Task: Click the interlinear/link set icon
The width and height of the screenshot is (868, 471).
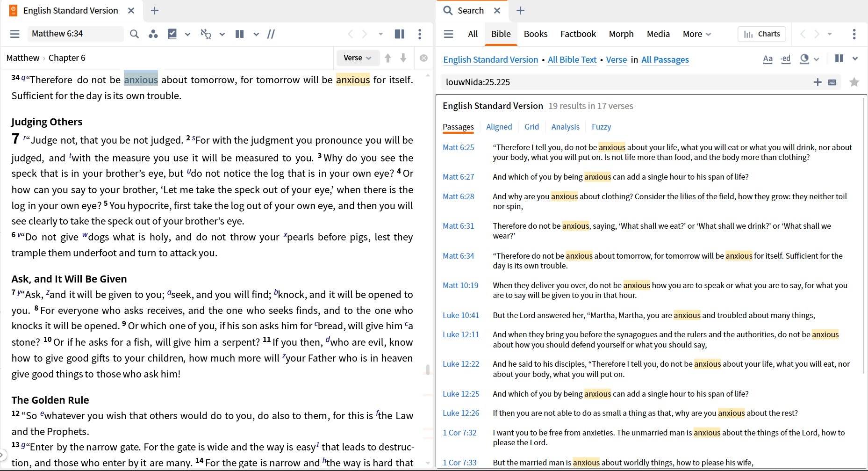Action: pos(206,34)
